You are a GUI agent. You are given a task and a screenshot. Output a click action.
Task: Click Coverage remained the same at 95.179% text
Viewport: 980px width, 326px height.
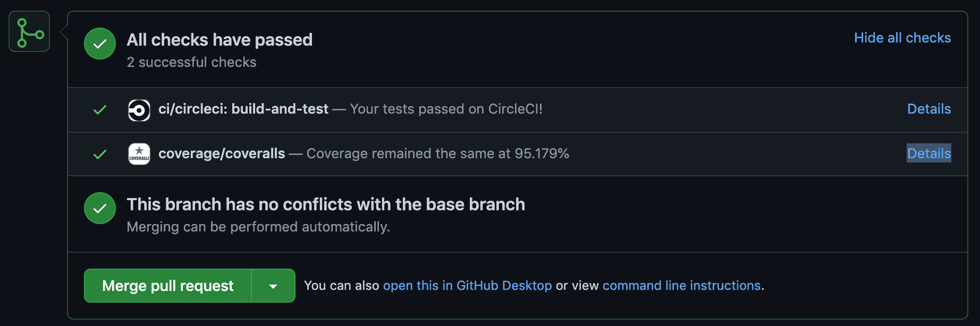438,153
